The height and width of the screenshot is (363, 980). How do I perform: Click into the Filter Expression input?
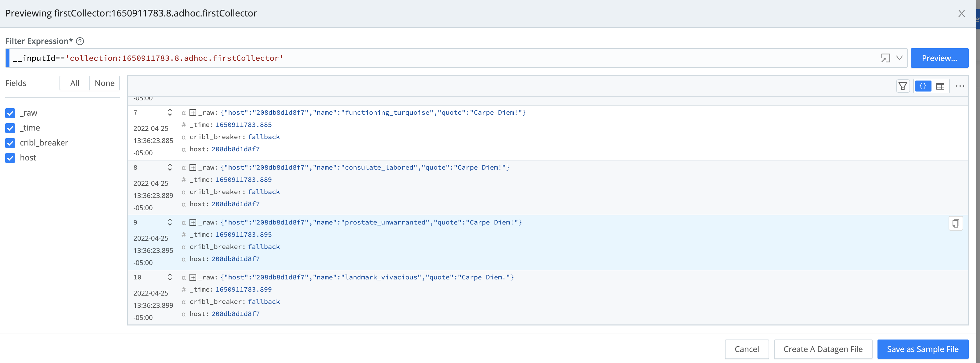click(419, 58)
